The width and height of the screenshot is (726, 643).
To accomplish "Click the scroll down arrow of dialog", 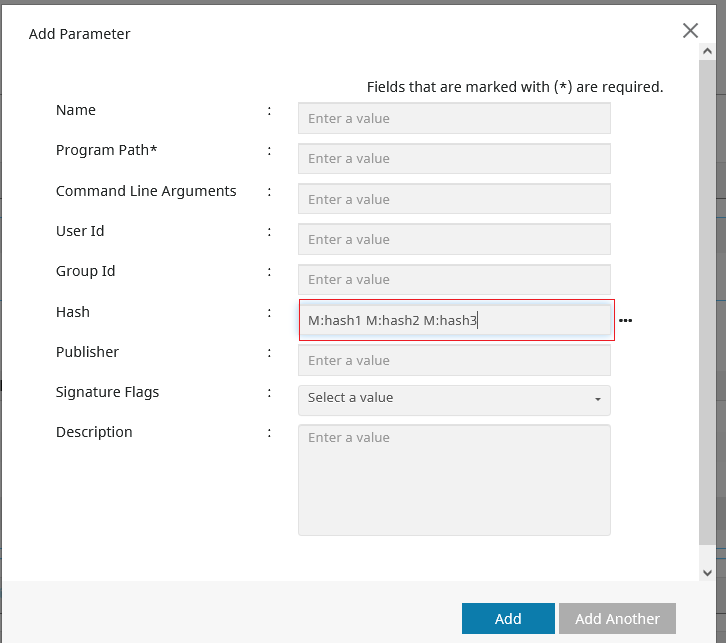I will point(708,573).
